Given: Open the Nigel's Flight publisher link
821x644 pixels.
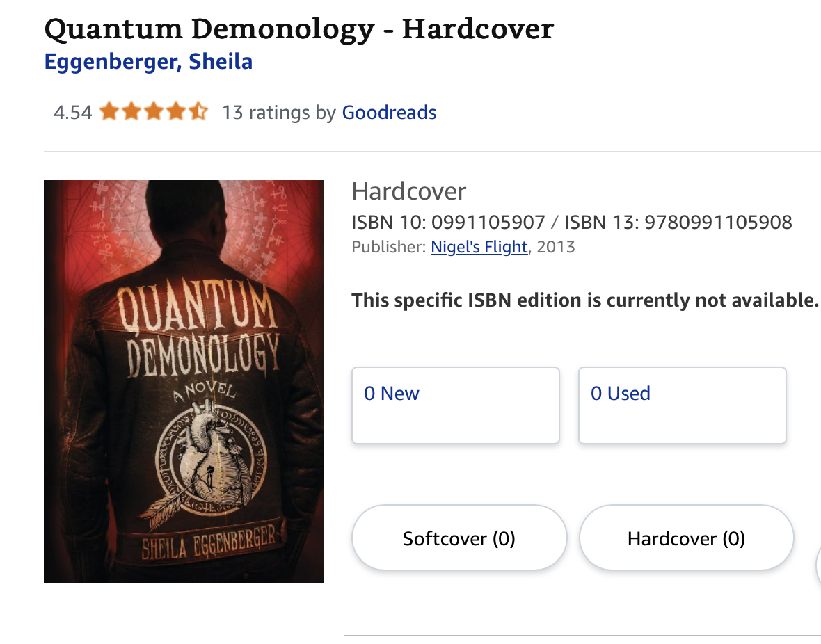Looking at the screenshot, I should [479, 247].
